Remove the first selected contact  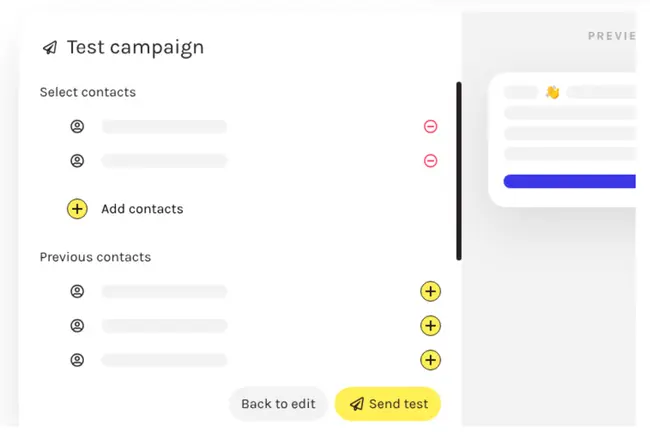click(430, 126)
